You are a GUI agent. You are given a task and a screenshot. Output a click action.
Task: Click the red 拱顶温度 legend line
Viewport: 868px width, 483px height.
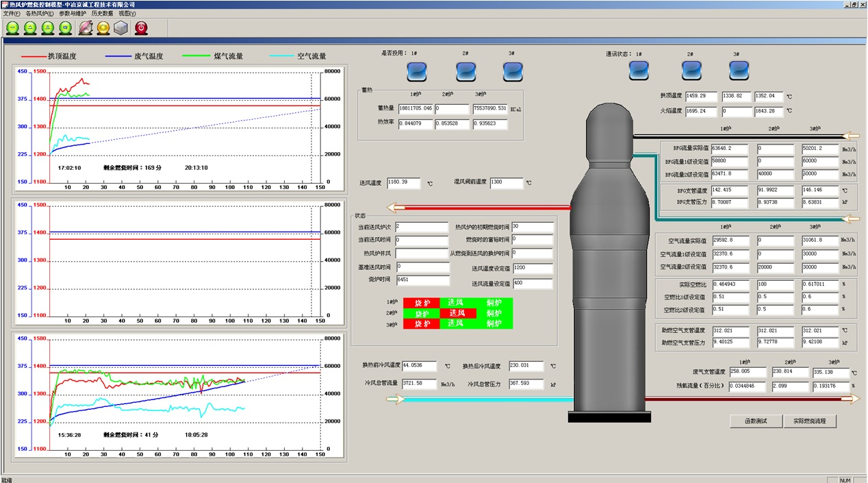(x=33, y=56)
